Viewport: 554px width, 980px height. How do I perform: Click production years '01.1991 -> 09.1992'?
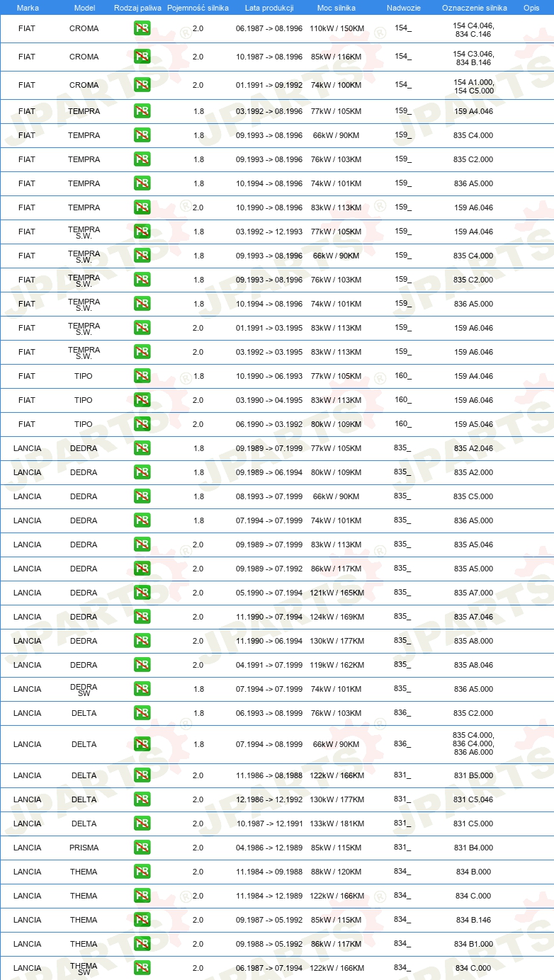[269, 85]
